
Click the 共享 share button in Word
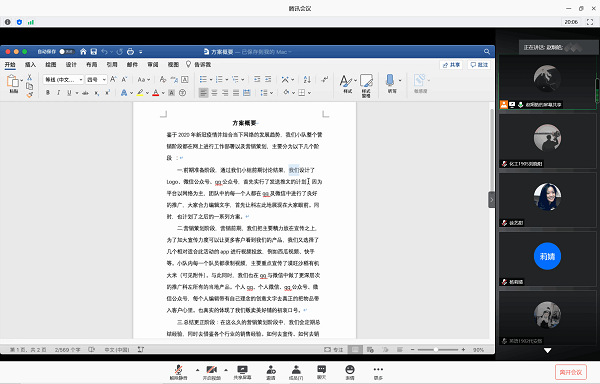pyautogui.click(x=451, y=65)
